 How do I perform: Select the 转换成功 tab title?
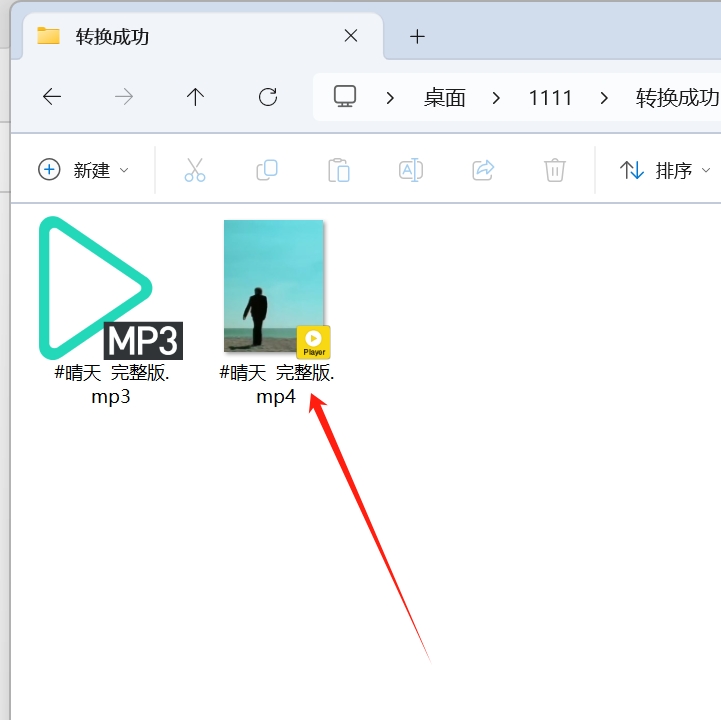113,37
